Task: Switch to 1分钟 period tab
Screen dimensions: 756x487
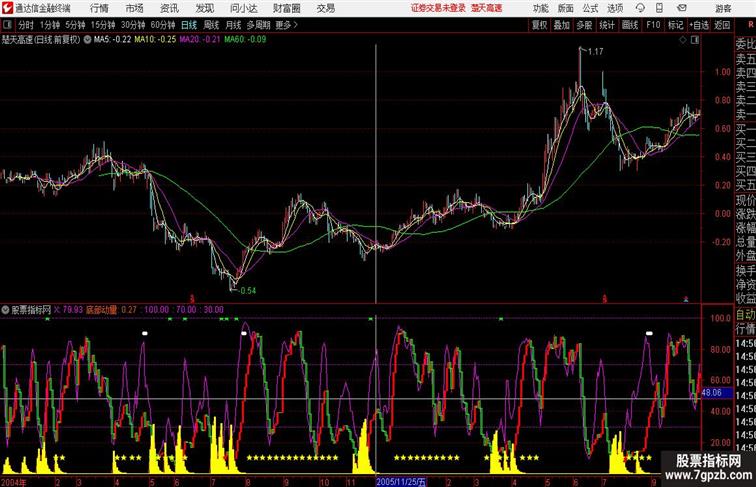Action: coord(50,25)
